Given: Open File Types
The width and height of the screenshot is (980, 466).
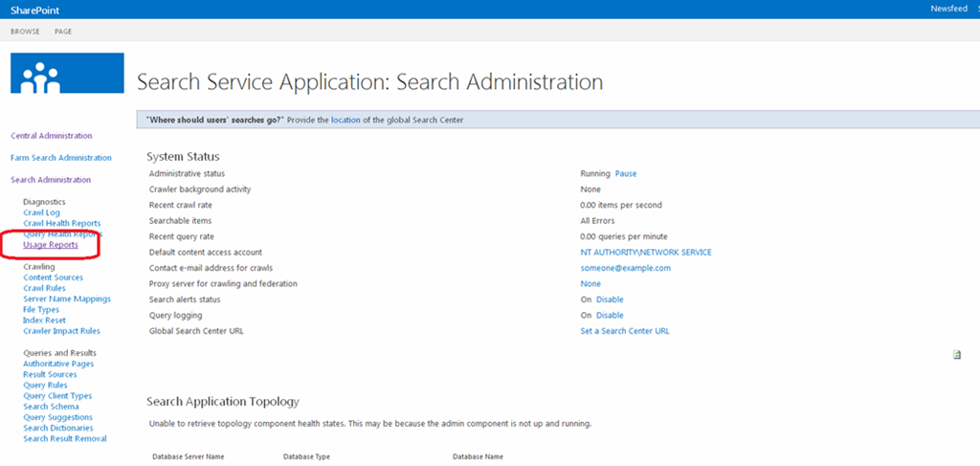Looking at the screenshot, I should point(41,309).
